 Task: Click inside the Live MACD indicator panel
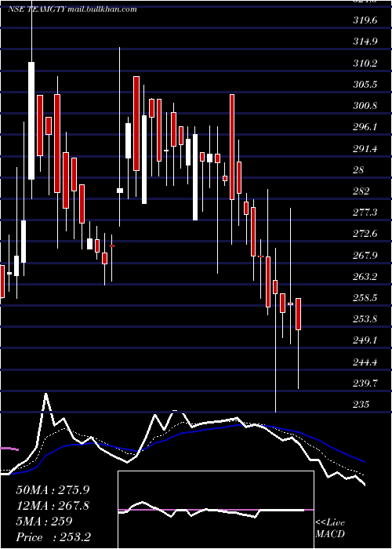216,510
